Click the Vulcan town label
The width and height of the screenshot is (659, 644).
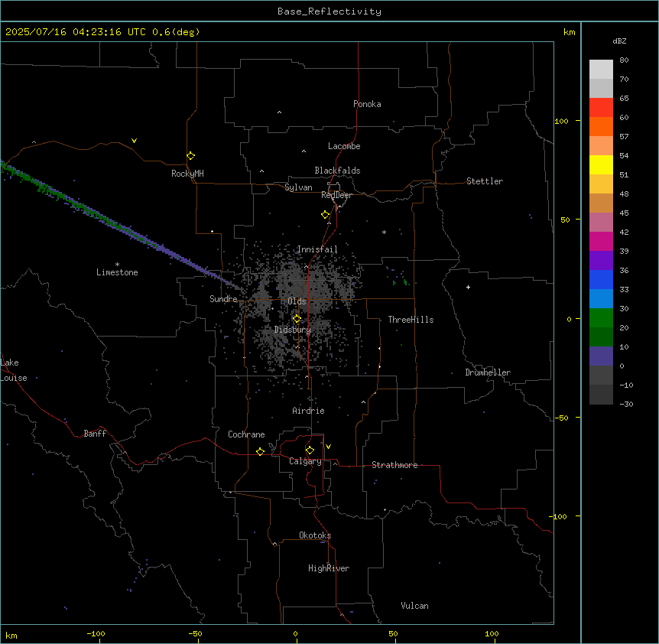[x=414, y=606]
